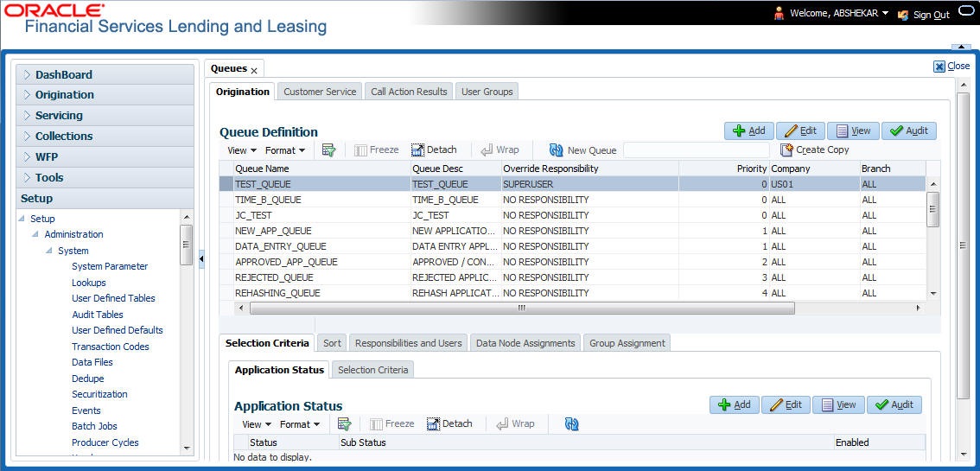
Task: Click the user avatar icon beside Welcome
Action: 780,13
